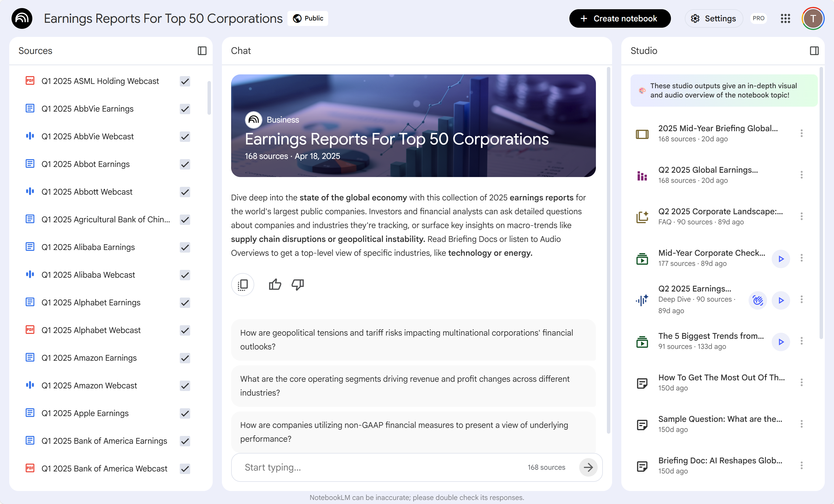Viewport: 834px width, 504px height.
Task: Click the thumbs down icon
Action: pyautogui.click(x=298, y=285)
